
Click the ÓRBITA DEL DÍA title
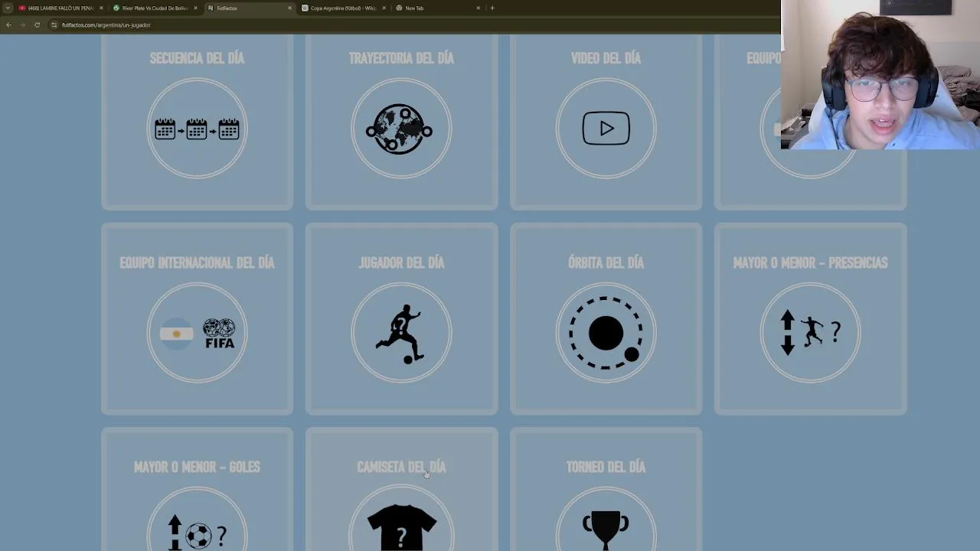(606, 262)
